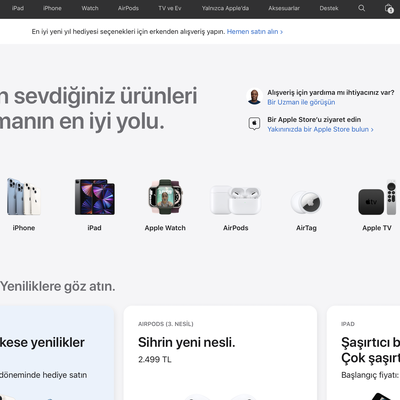Viewport: 400px width, 400px height.
Task: Open the iPad Şaşırtıcı card
Action: pyautogui.click(x=363, y=353)
